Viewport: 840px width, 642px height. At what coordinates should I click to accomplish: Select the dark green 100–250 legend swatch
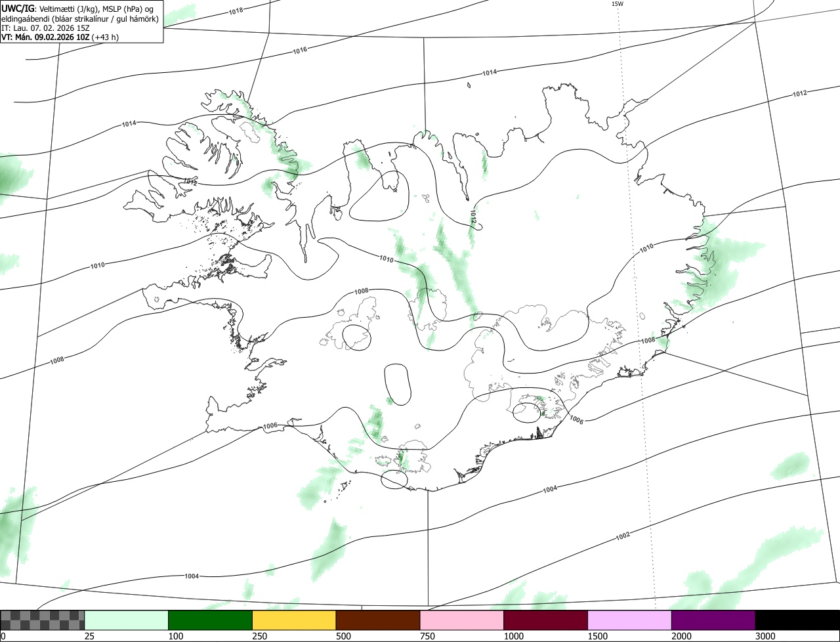[211, 620]
